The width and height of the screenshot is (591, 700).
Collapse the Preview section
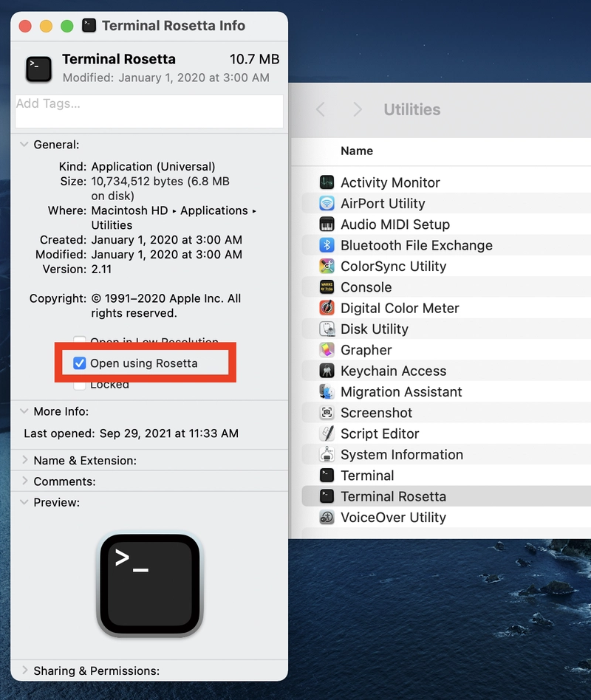pyautogui.click(x=24, y=502)
